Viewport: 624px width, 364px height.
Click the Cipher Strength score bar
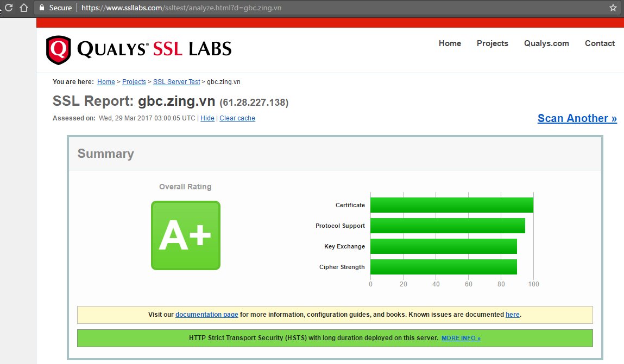444,267
